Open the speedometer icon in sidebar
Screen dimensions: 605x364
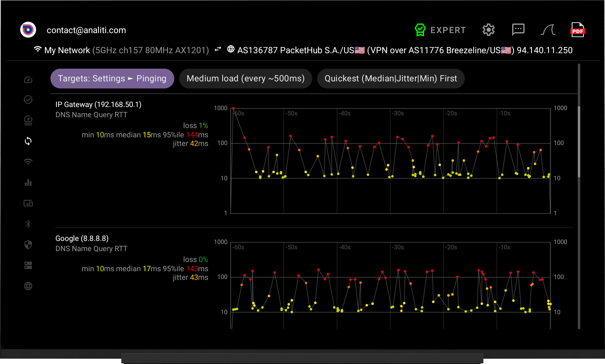point(28,80)
